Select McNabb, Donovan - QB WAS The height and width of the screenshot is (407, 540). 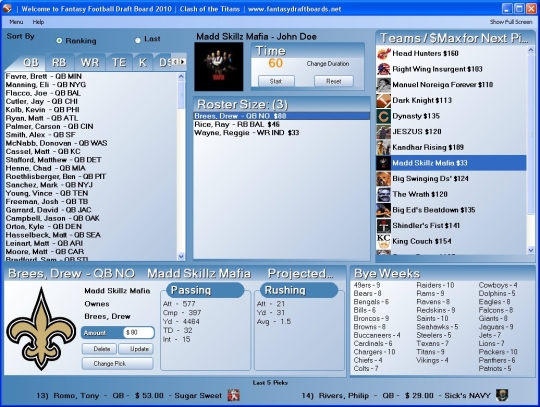(x=91, y=143)
